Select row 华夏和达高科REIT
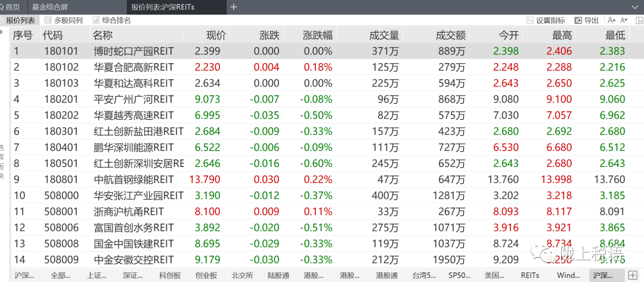 [x=327, y=83]
